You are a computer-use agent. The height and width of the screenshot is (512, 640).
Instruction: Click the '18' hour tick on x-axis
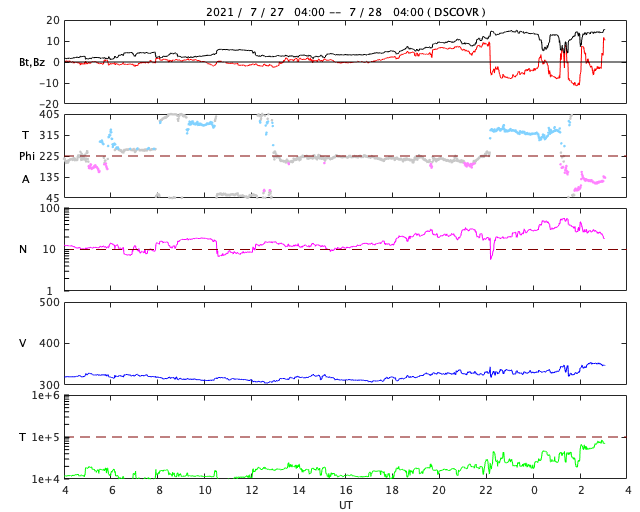tap(392, 490)
